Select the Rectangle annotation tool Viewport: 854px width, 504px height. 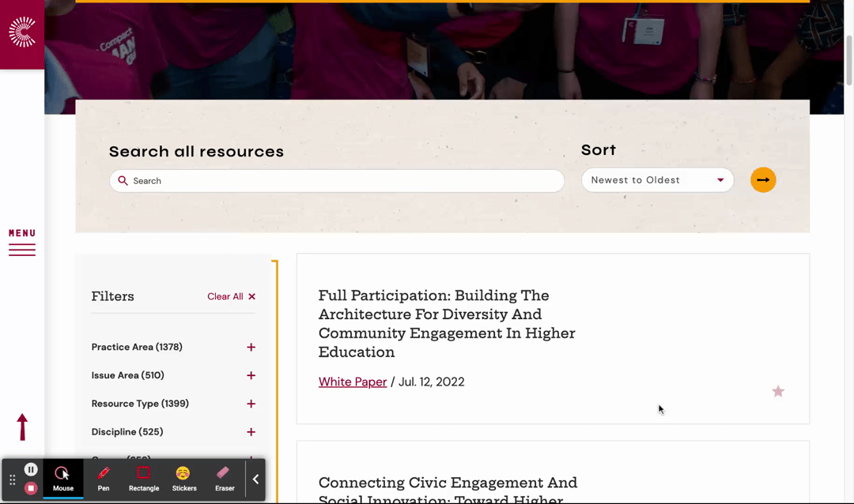[144, 479]
